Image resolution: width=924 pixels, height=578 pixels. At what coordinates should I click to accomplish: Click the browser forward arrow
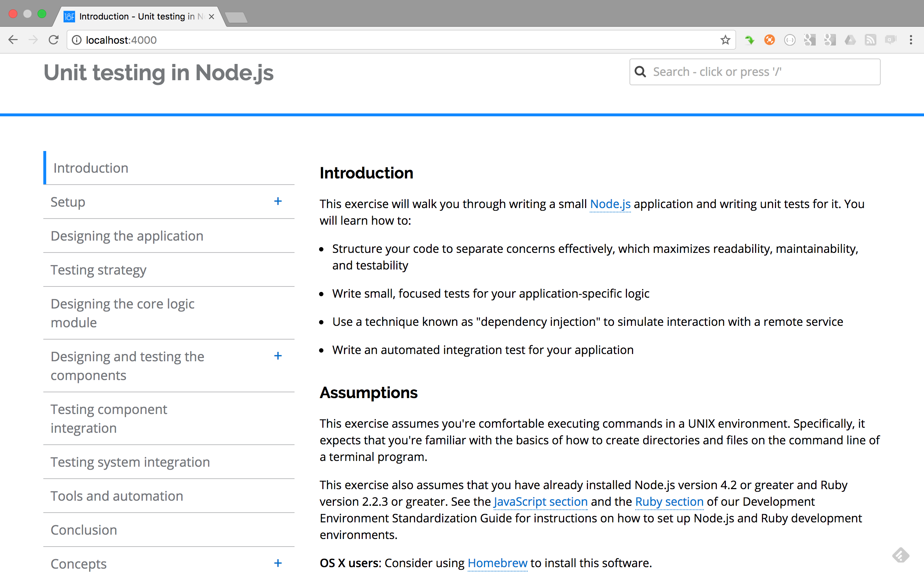(x=34, y=40)
